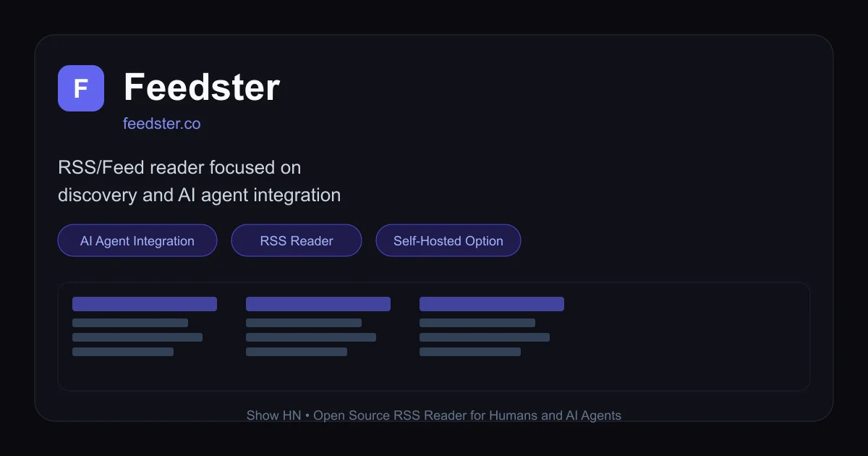The height and width of the screenshot is (456, 868).
Task: Click the purple Feedster F logo icon
Action: coord(81,88)
